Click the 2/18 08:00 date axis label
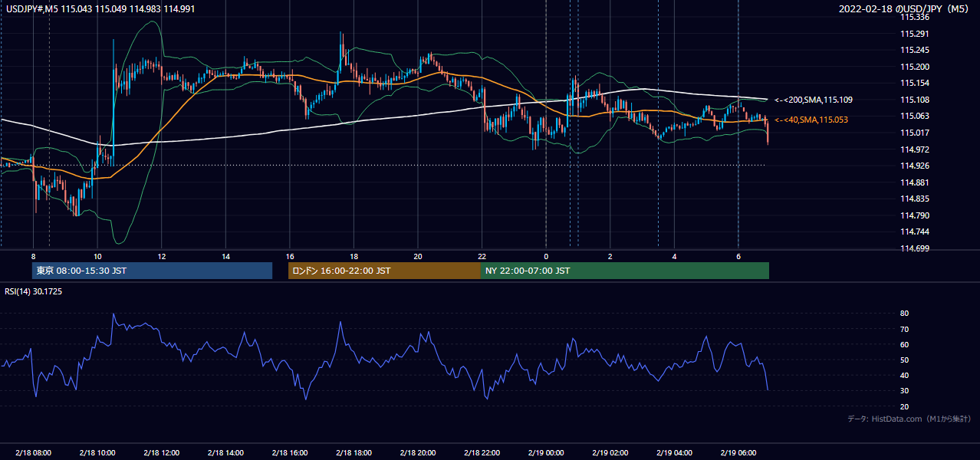The width and height of the screenshot is (980, 460). [x=33, y=453]
